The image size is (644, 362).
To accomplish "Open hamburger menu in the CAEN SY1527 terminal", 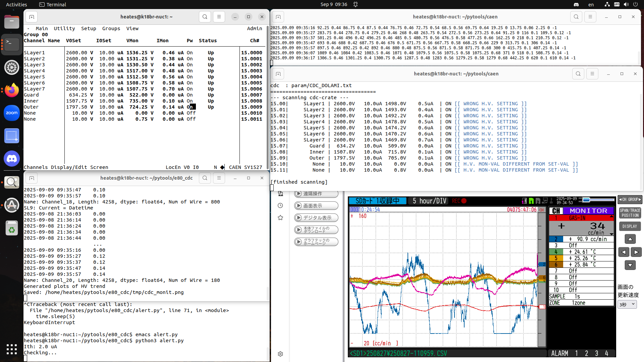I will (219, 17).
